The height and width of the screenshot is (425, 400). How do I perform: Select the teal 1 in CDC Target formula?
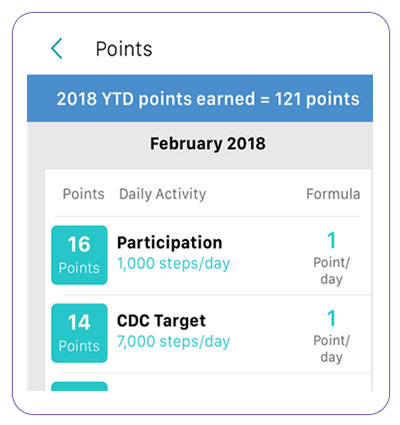click(331, 318)
